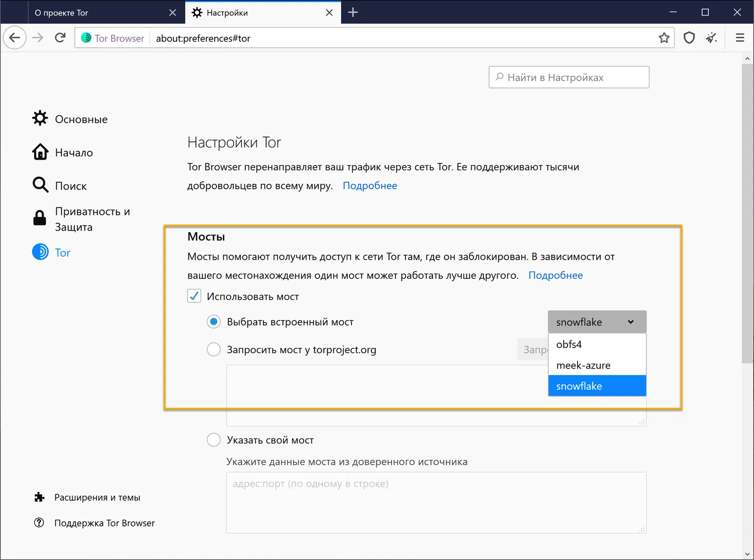
Task: Click the Tor Browser onion identity icon
Action: click(x=86, y=38)
